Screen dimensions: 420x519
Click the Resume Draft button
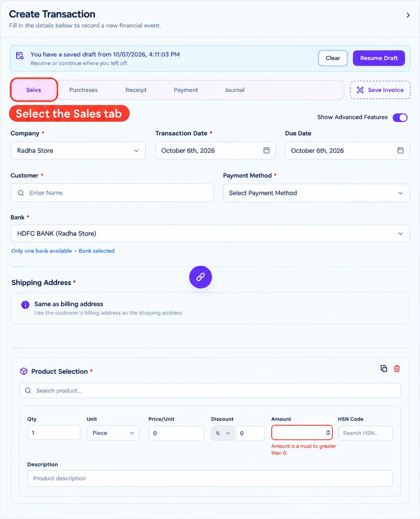(x=379, y=58)
